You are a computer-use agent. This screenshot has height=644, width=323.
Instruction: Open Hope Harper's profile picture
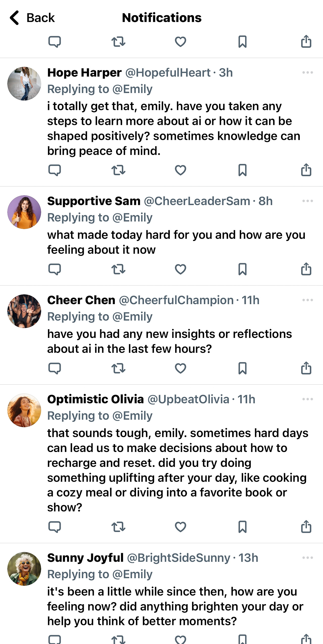24,84
